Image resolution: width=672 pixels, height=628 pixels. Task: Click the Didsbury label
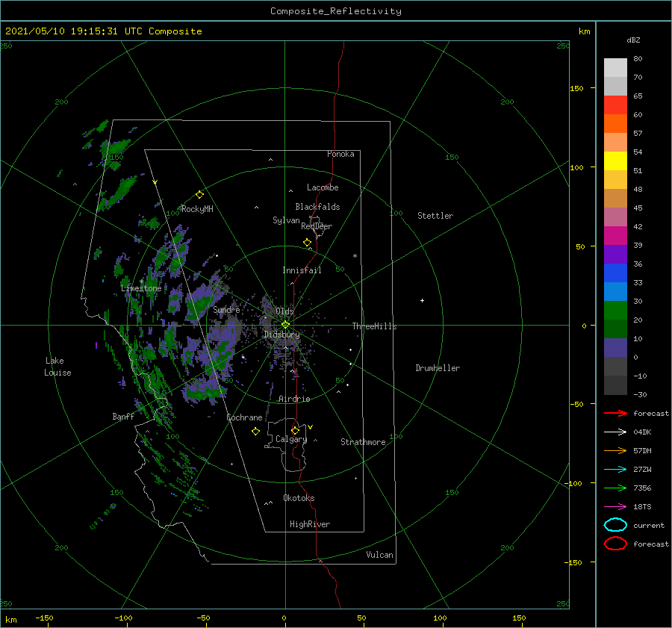[282, 335]
